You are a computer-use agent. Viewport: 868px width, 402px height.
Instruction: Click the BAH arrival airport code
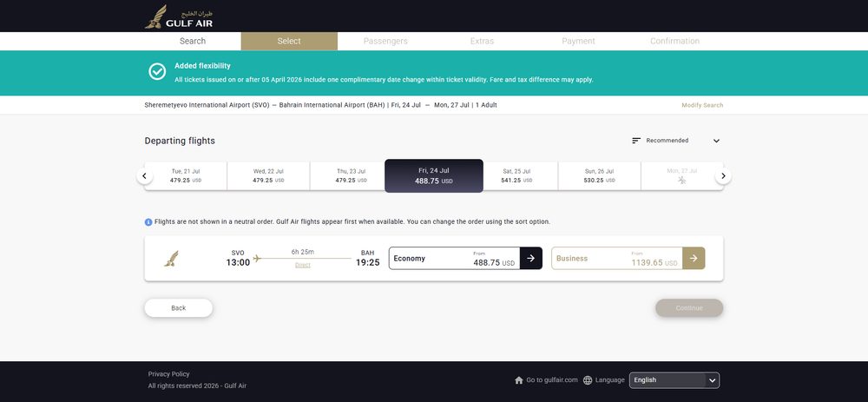(x=367, y=253)
